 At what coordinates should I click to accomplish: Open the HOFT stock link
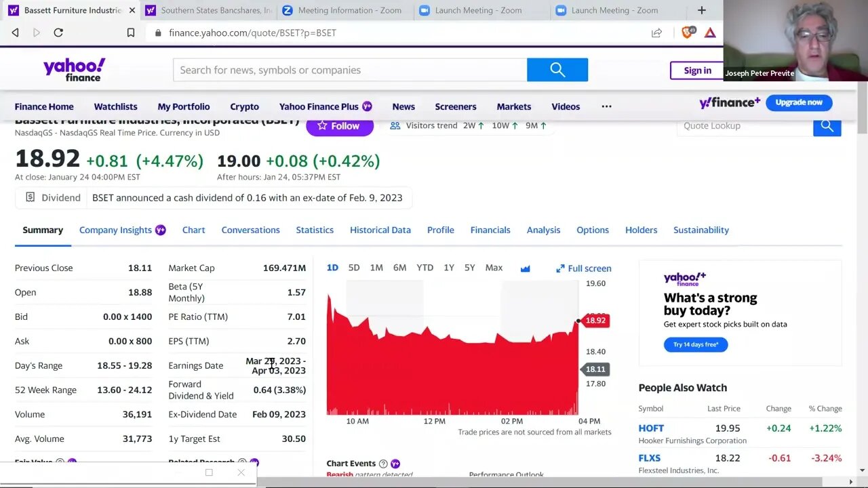pyautogui.click(x=651, y=428)
